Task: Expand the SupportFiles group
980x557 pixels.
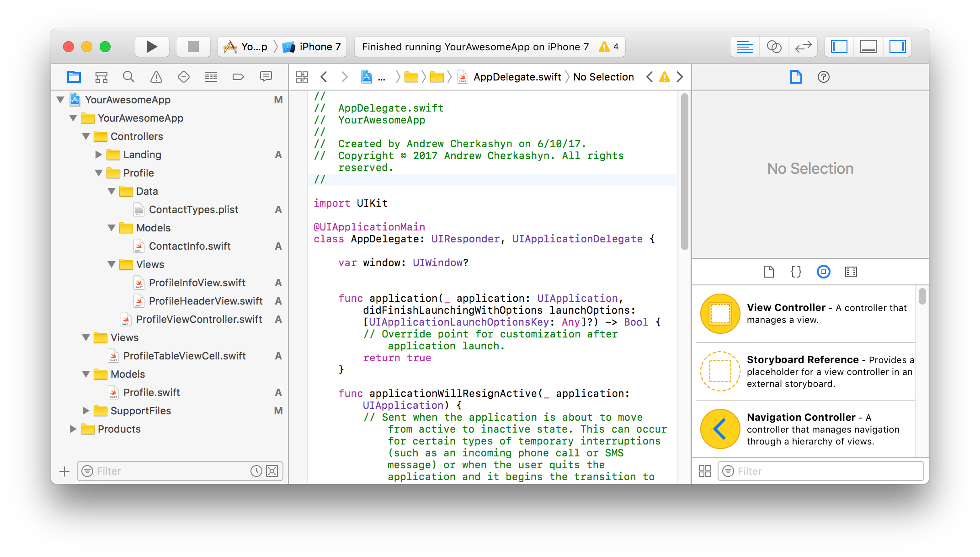Action: pyautogui.click(x=85, y=411)
